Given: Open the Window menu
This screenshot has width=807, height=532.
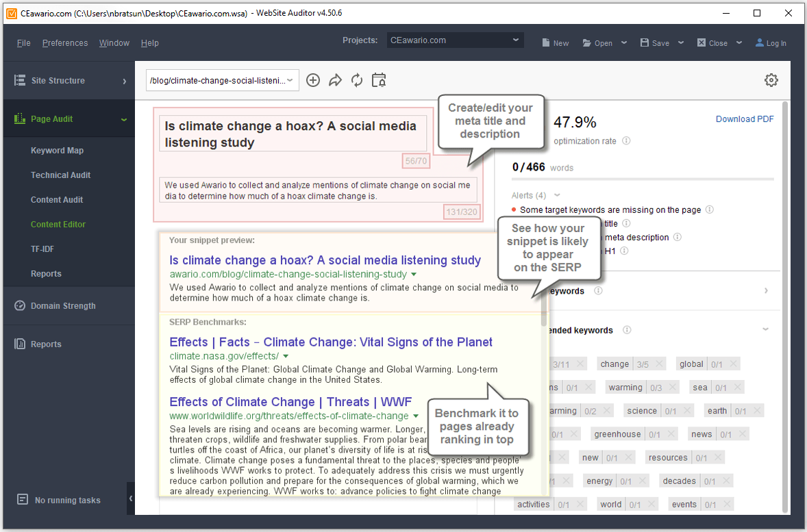Looking at the screenshot, I should coord(114,43).
